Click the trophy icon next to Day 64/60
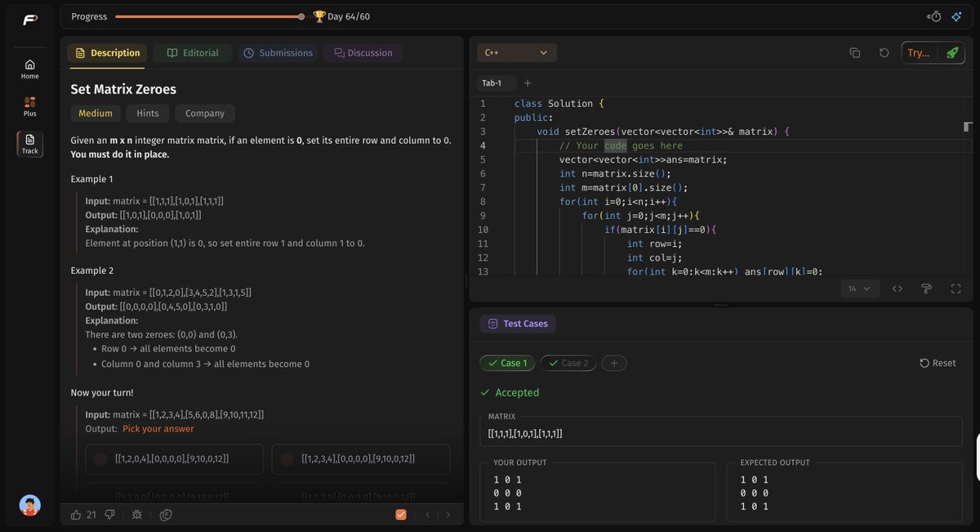Image resolution: width=980 pixels, height=532 pixels. click(x=319, y=16)
